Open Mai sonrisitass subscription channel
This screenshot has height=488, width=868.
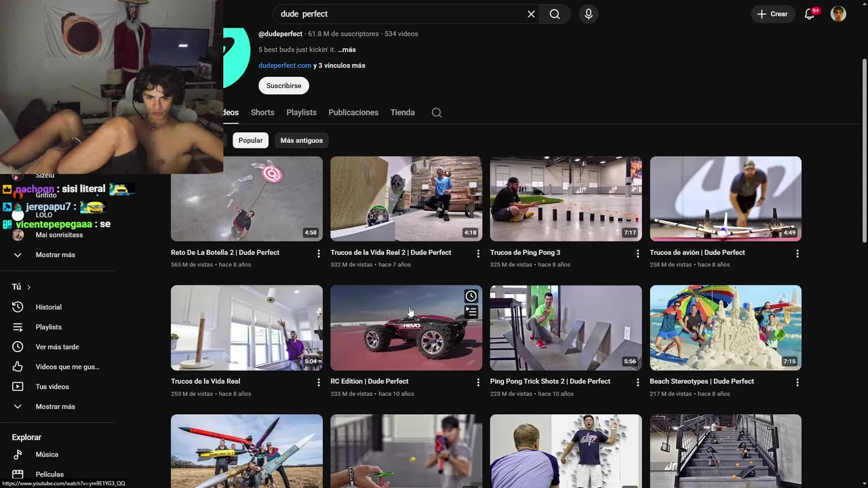(x=58, y=235)
